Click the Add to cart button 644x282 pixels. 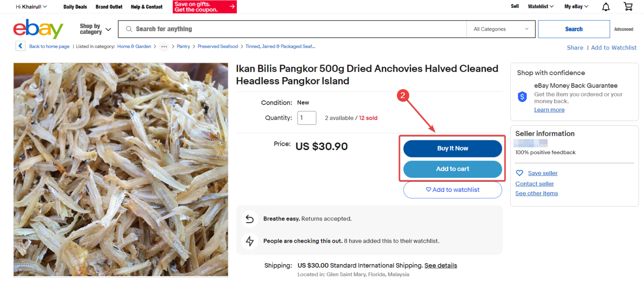tap(452, 169)
